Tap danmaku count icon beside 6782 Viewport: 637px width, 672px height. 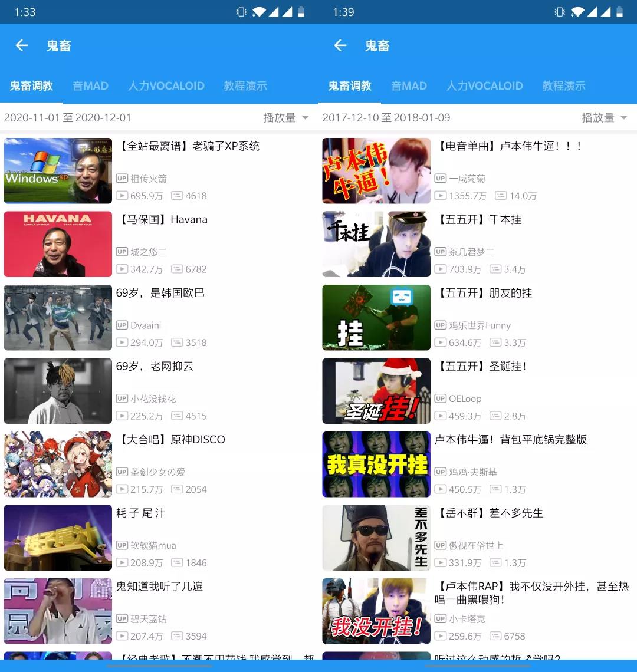click(177, 269)
